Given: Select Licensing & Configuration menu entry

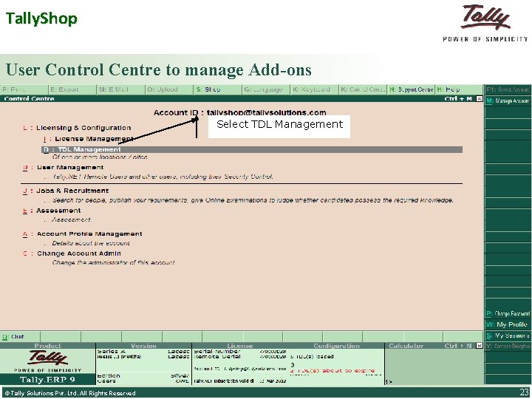Looking at the screenshot, I should click(77, 128).
